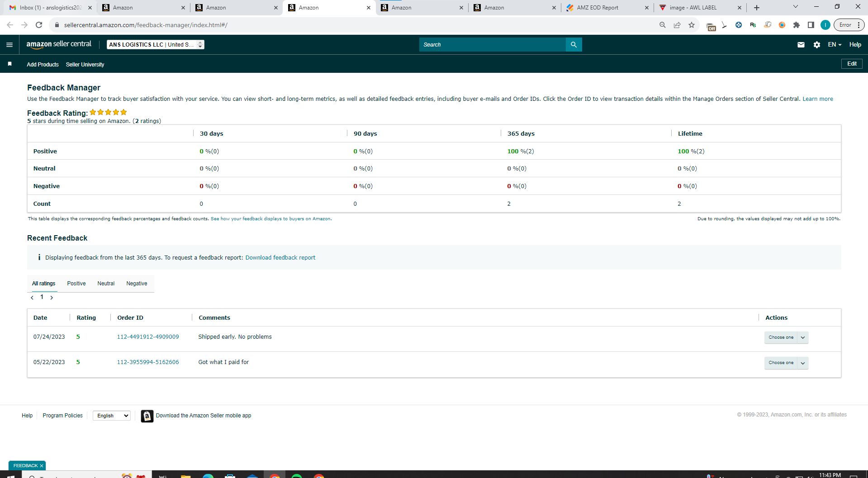Screen dimensions: 868x478
Task: Switch to the Neutral feedback tab
Action: 106,284
